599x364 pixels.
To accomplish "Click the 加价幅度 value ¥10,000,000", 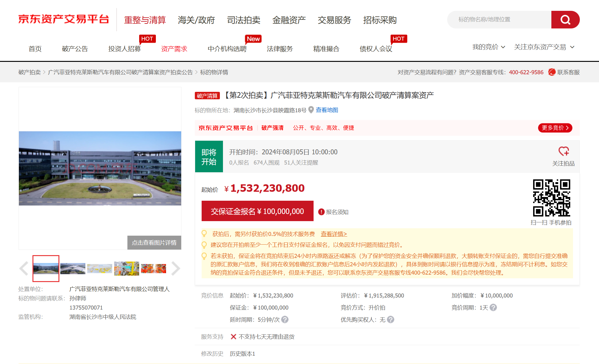I will (x=496, y=295).
